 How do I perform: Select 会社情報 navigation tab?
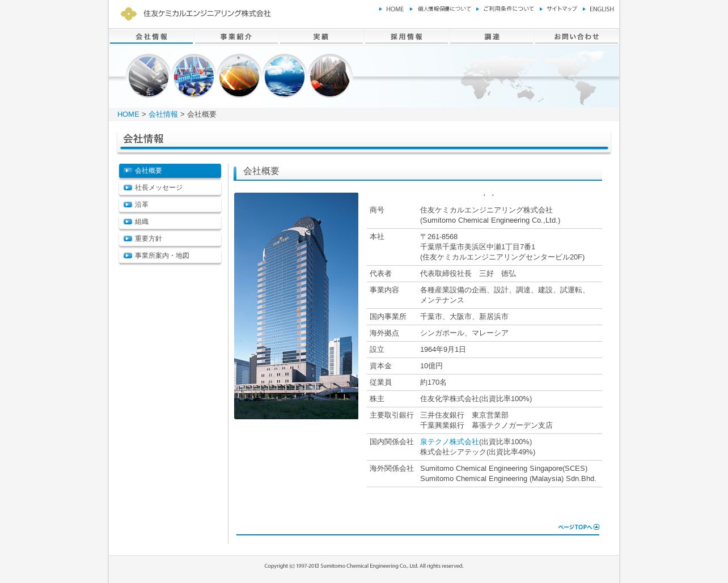pyautogui.click(x=151, y=37)
